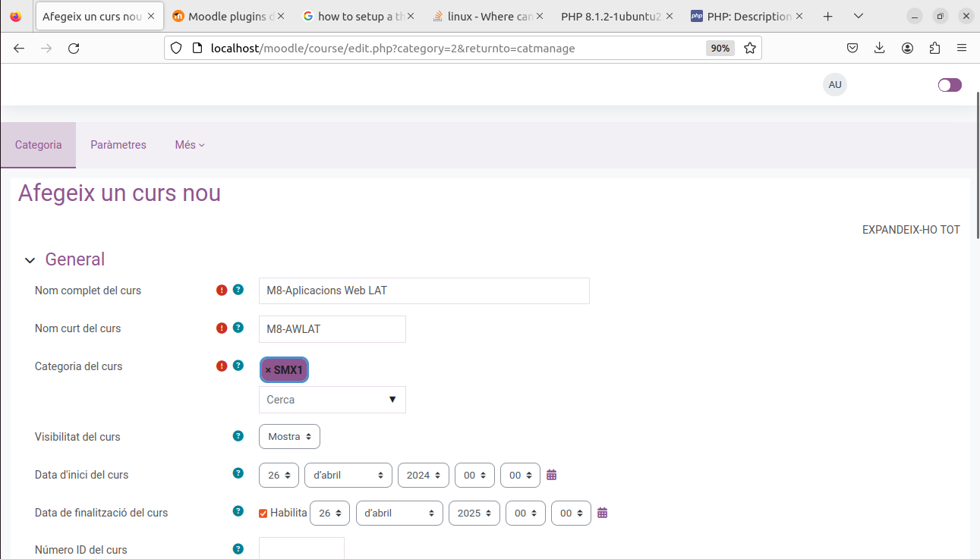
Task: Open the Visibilitat Mostra dropdown
Action: coord(289,437)
